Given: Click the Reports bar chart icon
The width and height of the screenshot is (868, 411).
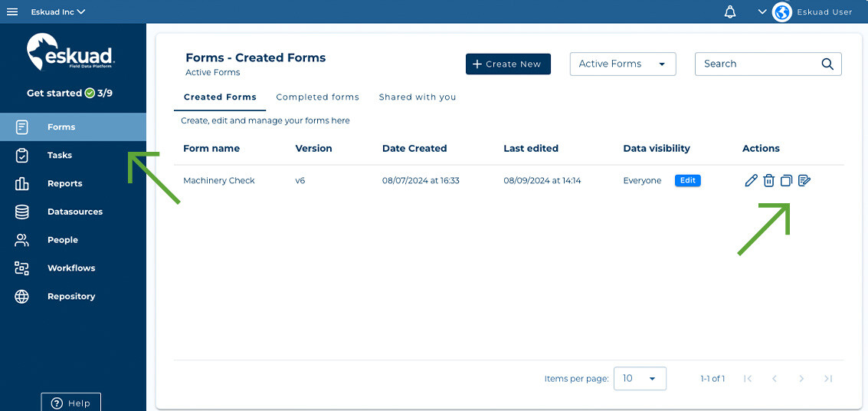Looking at the screenshot, I should [21, 183].
